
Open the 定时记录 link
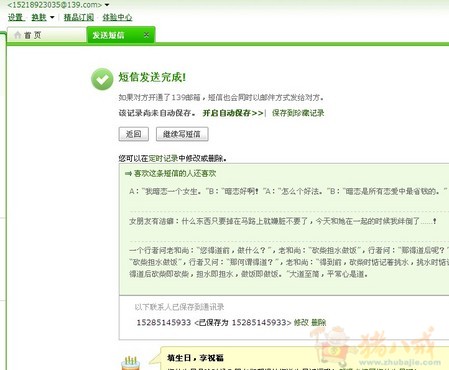[x=163, y=158]
